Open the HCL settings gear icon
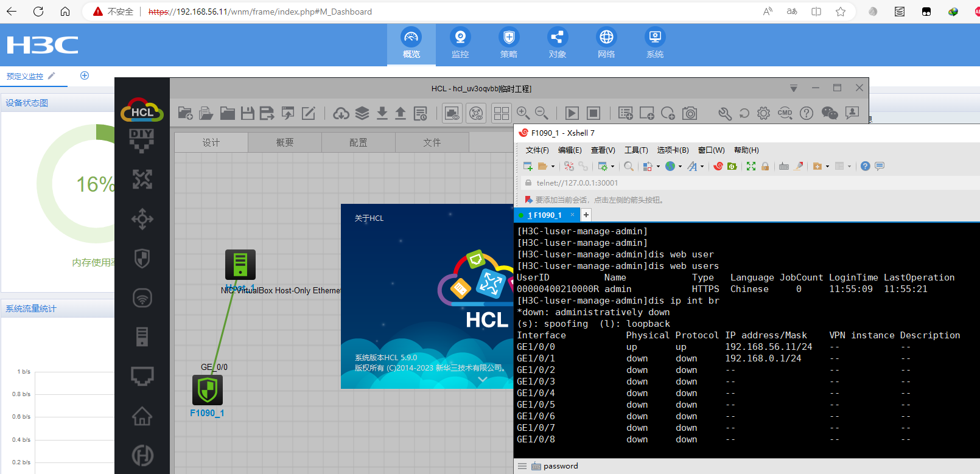The width and height of the screenshot is (980, 474). pos(763,113)
